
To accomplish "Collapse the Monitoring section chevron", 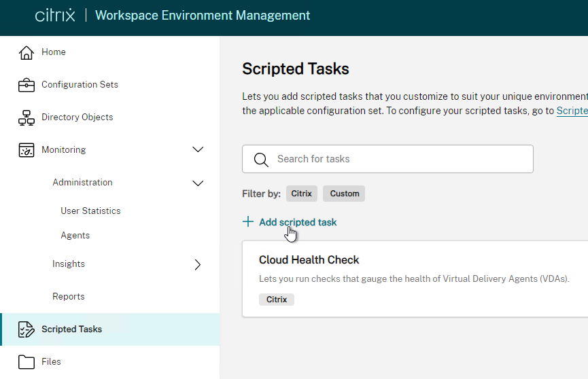I will click(x=198, y=149).
